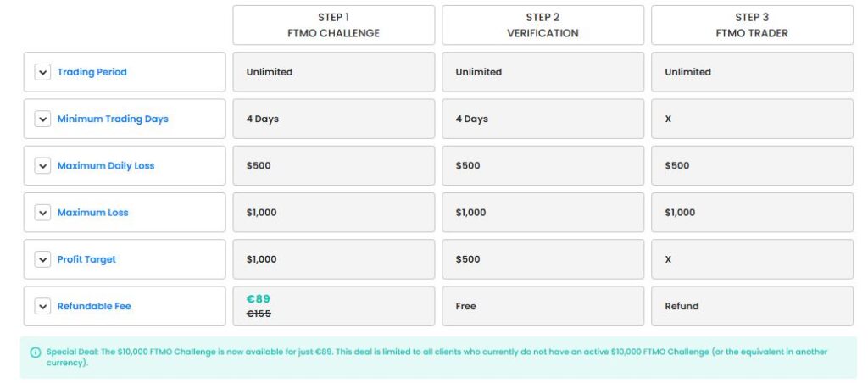
Task: Click the Maximum Daily Loss label
Action: [x=106, y=166]
